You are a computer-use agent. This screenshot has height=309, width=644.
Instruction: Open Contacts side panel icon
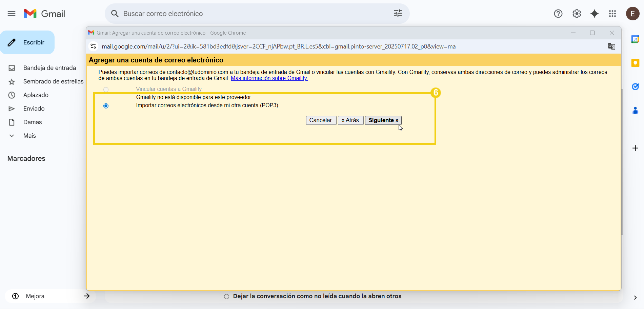click(635, 111)
